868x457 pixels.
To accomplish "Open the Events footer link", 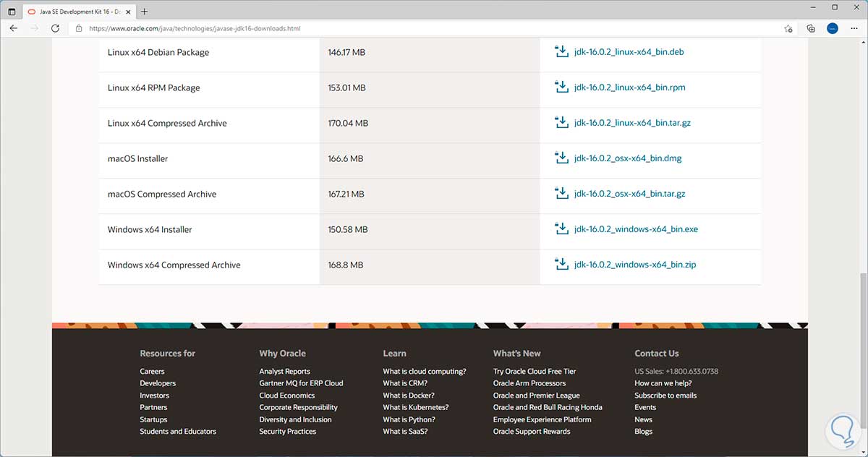I will click(645, 407).
